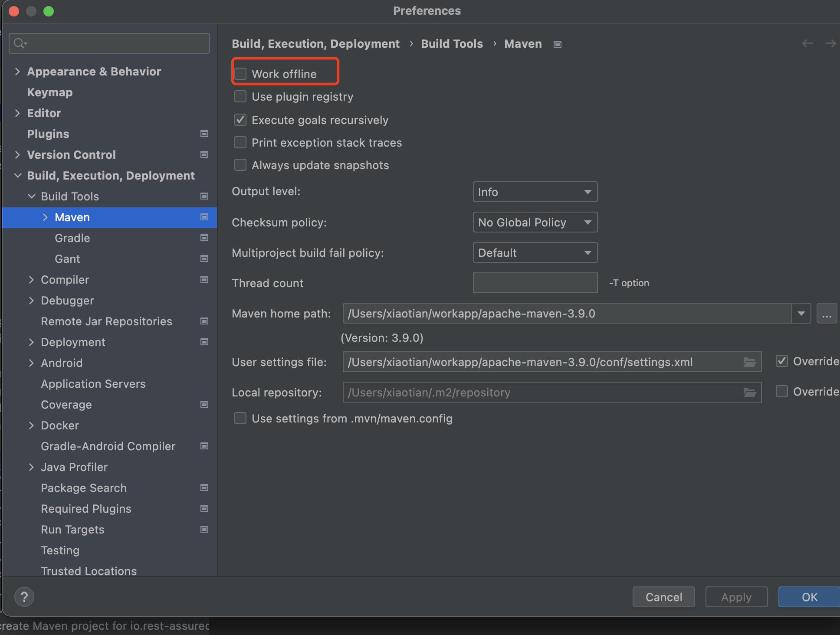
Task: Click project-level settings icon next to Plugins
Action: 204,134
